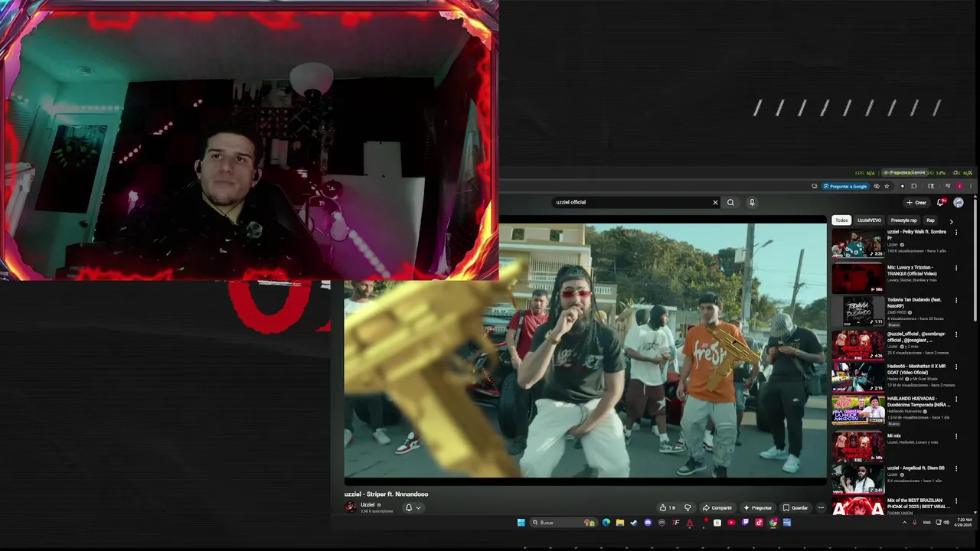Open options for Hades66 Manhattan video
Image resolution: width=980 pixels, height=551 pixels.
pos(955,367)
